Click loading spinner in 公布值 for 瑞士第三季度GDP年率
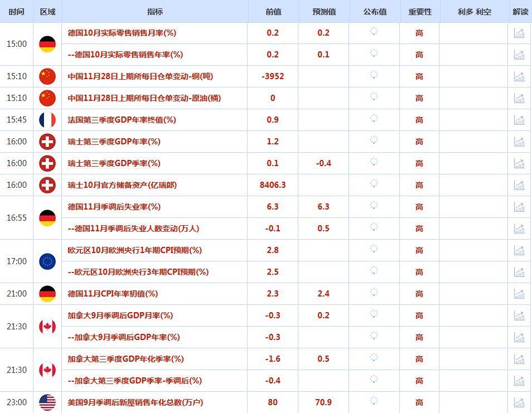This screenshot has height=413, width=532. coord(374,141)
